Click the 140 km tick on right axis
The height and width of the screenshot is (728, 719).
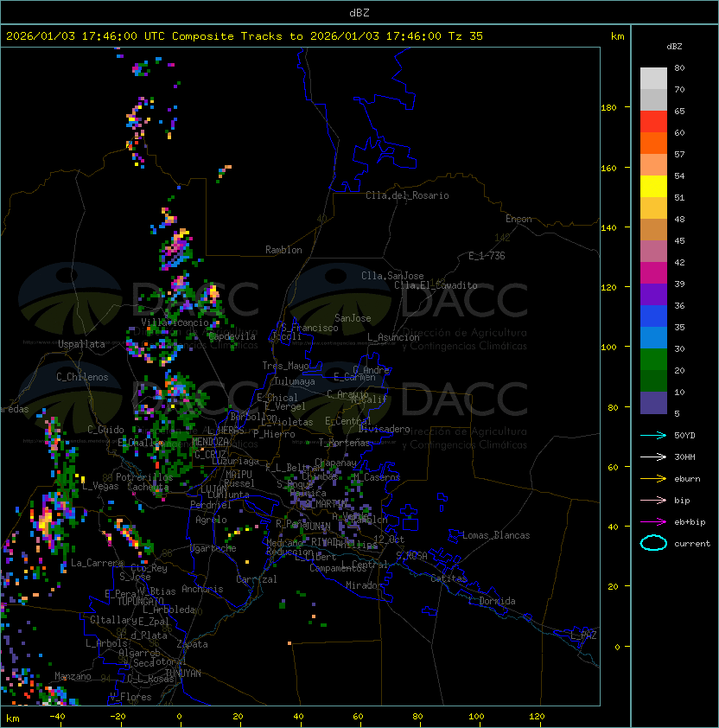pyautogui.click(x=608, y=228)
